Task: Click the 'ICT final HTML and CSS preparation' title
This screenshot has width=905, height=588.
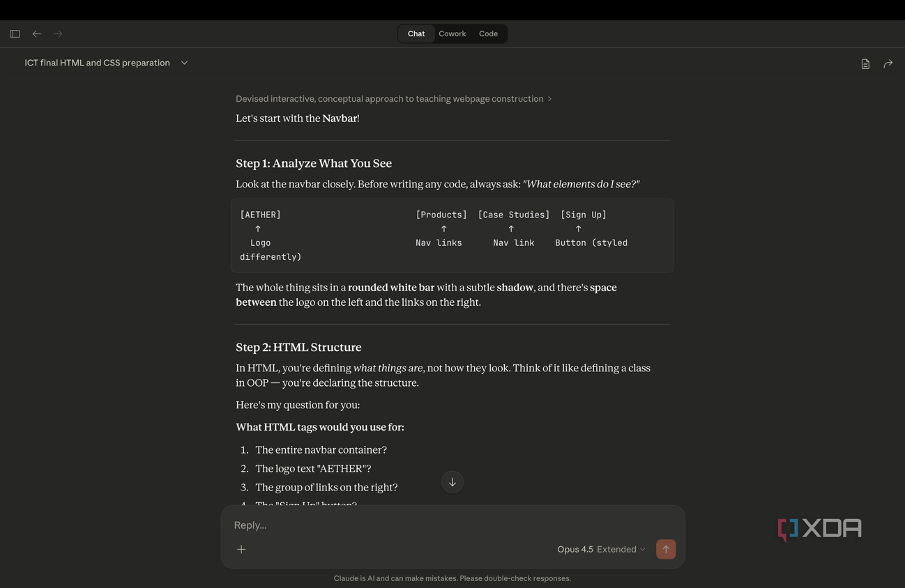Action: tap(98, 63)
